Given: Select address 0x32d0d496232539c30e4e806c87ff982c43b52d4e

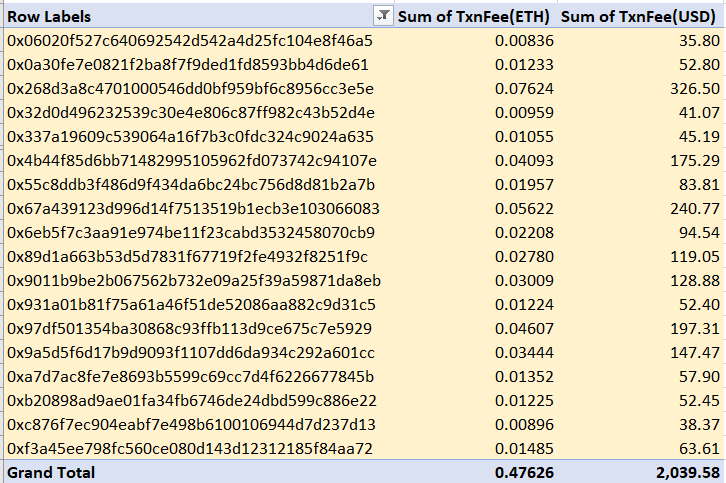Looking at the screenshot, I should pos(191,113).
